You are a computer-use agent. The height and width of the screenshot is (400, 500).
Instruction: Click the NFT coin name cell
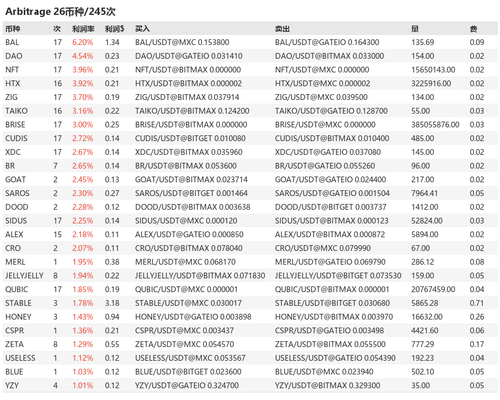click(12, 70)
